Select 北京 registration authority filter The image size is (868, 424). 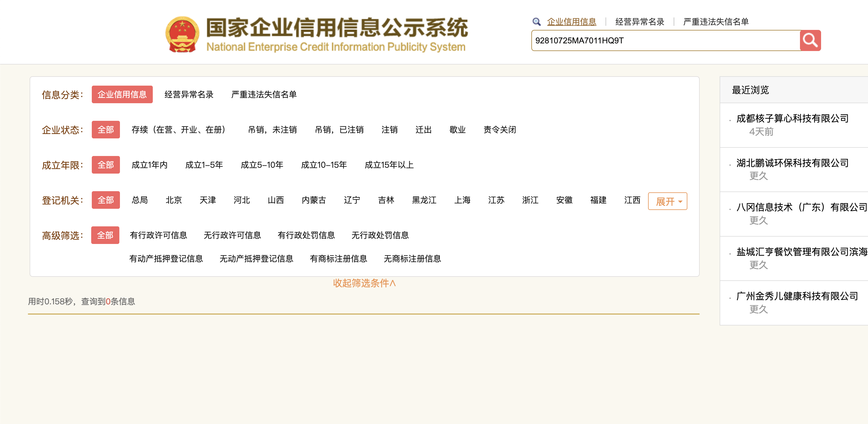click(x=174, y=200)
